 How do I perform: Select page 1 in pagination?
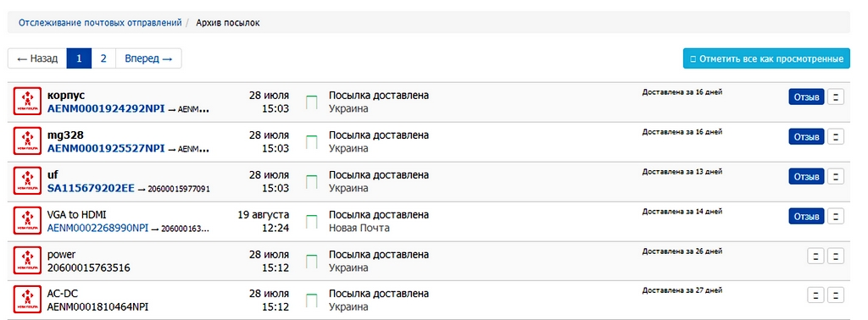[79, 58]
